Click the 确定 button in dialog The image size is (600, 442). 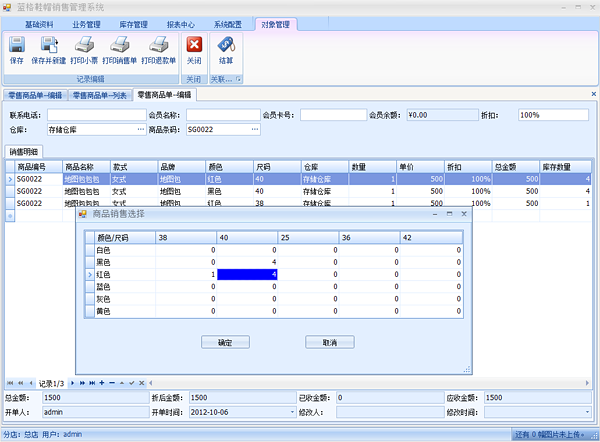tap(225, 342)
